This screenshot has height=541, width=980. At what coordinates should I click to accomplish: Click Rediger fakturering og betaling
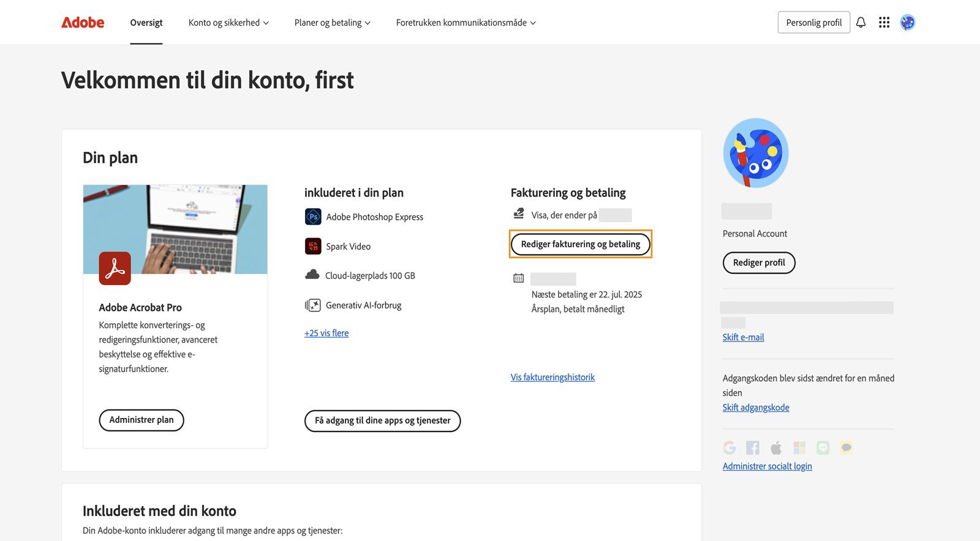[x=580, y=244]
